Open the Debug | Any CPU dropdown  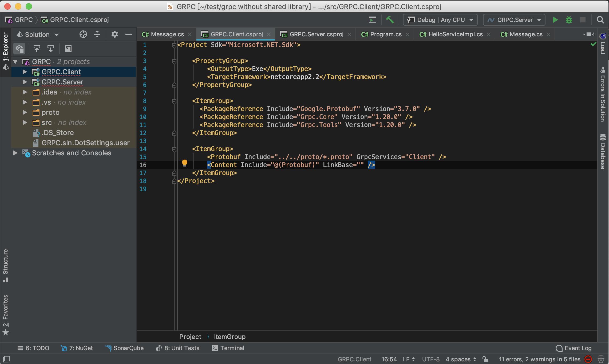[440, 20]
